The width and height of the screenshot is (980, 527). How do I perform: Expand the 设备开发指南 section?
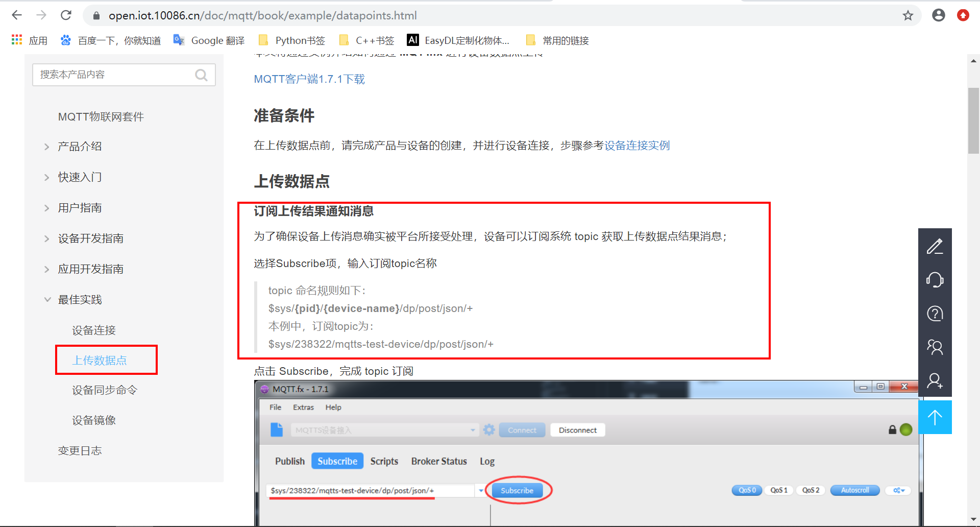tap(91, 238)
